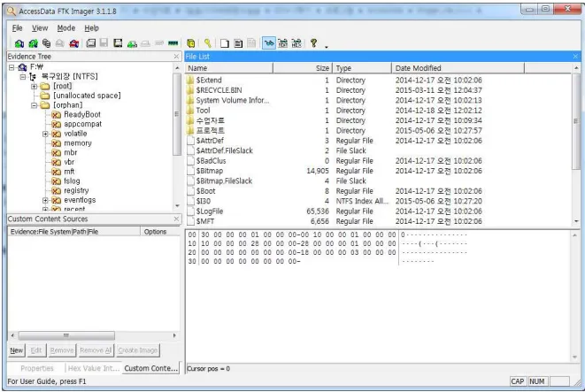Switch to the Properties tab
This screenshot has height=392, width=585.
(x=37, y=368)
